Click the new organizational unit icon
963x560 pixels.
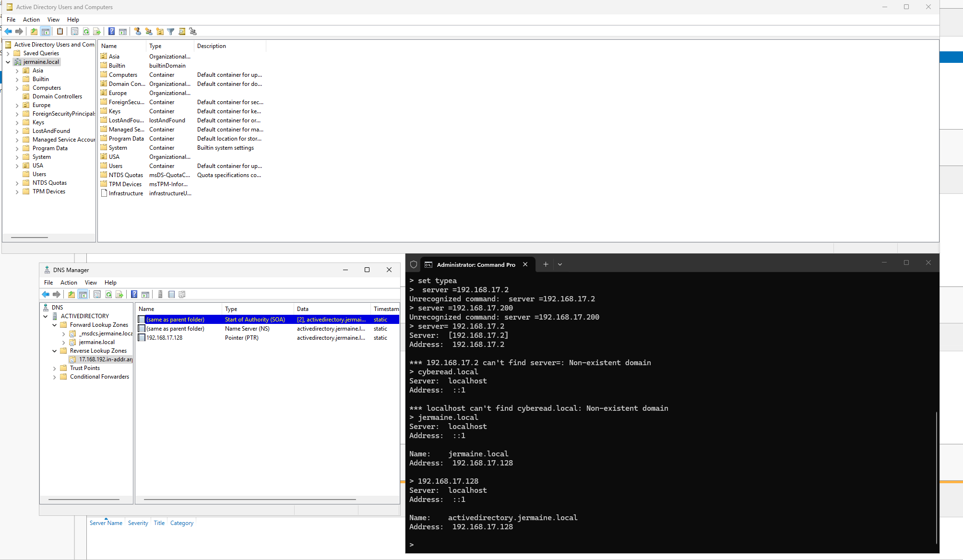click(160, 32)
